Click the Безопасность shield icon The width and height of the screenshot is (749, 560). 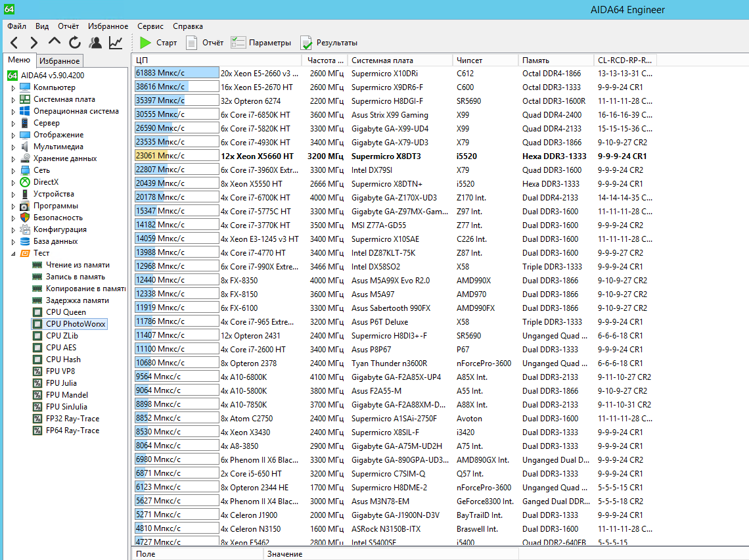click(25, 218)
